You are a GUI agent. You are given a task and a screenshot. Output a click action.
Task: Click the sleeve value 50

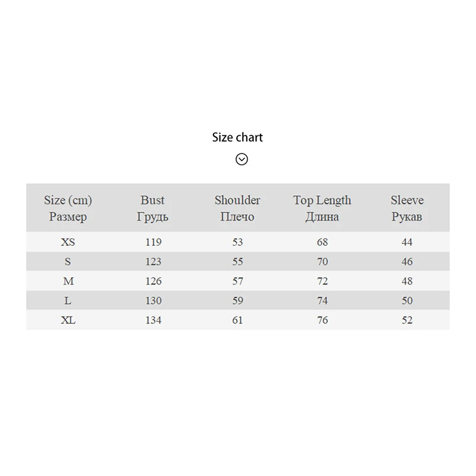(x=407, y=301)
